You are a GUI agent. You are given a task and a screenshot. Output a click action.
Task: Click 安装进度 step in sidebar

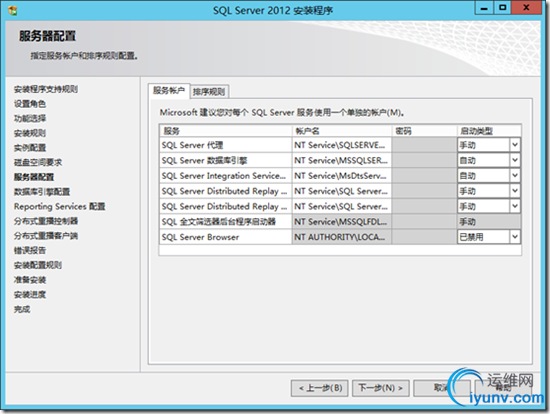coord(30,295)
